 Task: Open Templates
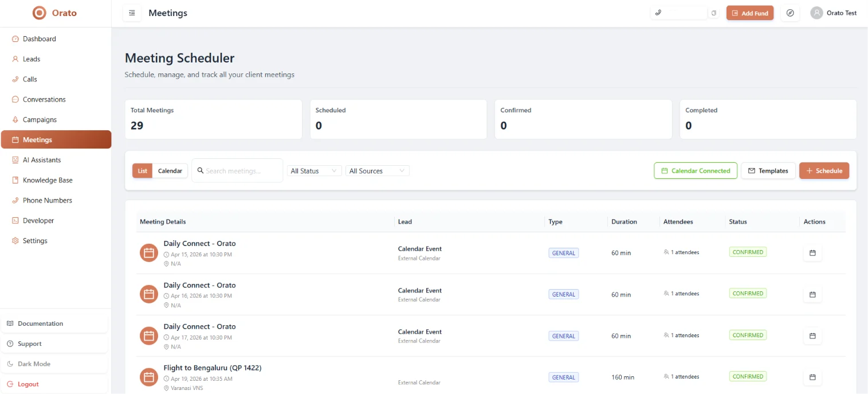click(768, 171)
